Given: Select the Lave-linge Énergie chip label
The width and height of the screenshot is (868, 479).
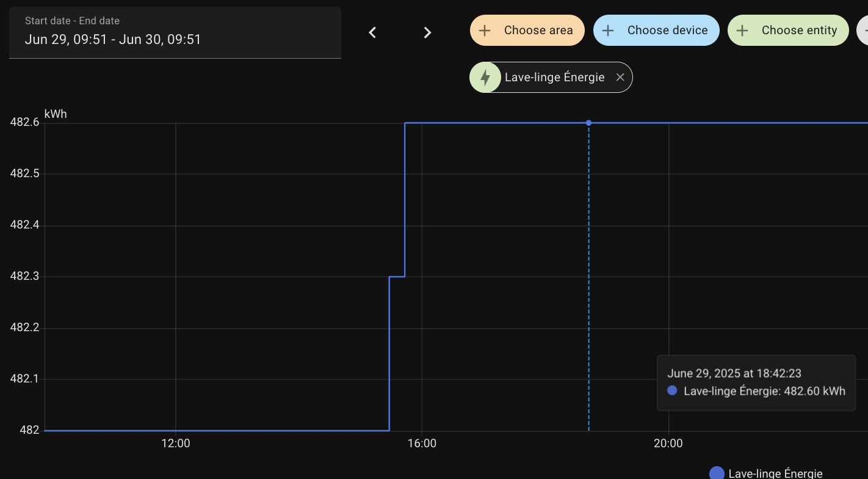Looking at the screenshot, I should pos(554,78).
